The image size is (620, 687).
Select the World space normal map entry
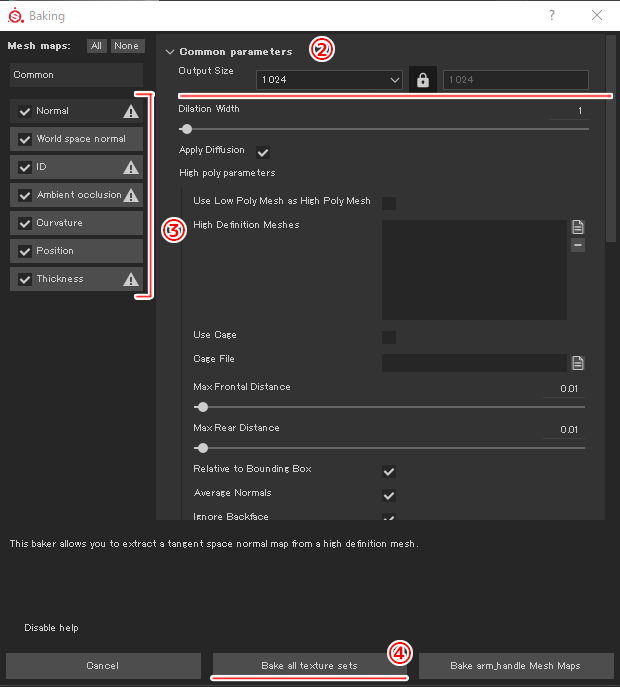coord(81,139)
